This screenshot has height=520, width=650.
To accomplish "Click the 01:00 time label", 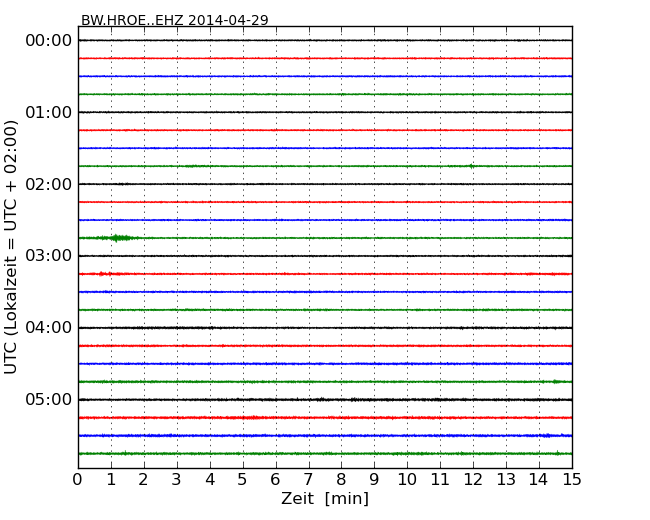I will (49, 112).
